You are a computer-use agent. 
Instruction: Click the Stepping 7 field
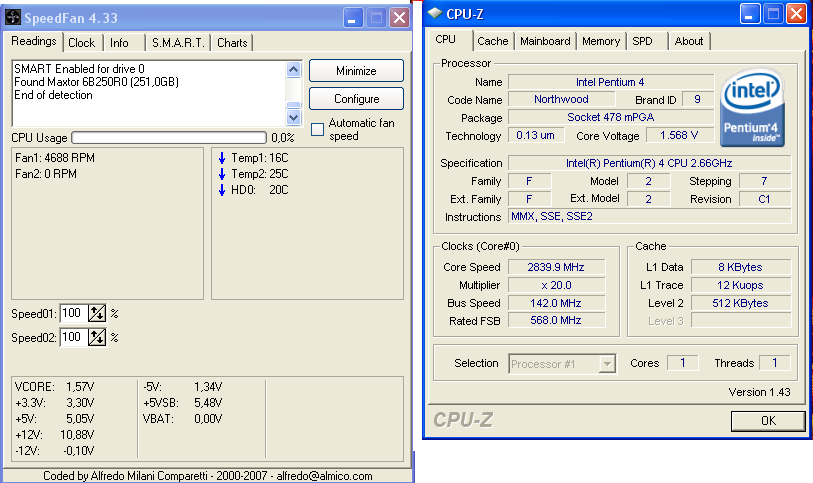pos(765,181)
